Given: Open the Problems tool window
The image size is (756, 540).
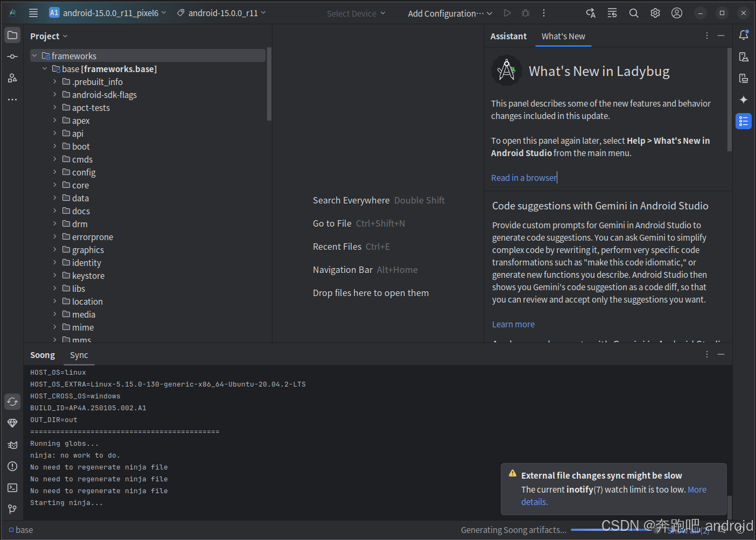Looking at the screenshot, I should 12,466.
